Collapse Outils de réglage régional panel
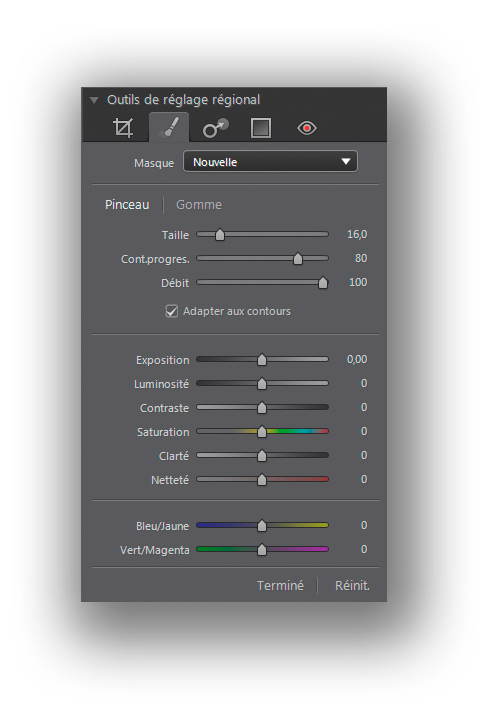Image resolution: width=492 pixels, height=724 pixels. (94, 100)
